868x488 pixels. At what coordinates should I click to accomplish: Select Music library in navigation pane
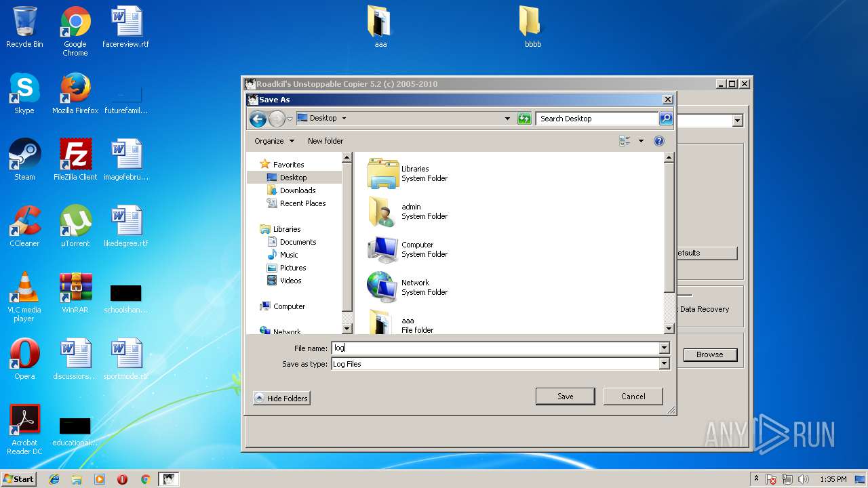[x=289, y=255]
